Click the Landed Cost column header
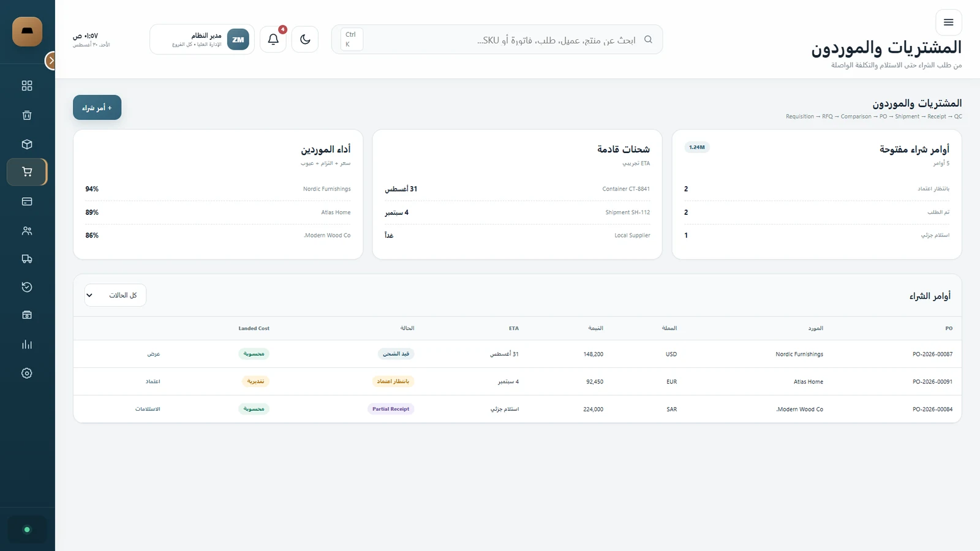The image size is (980, 551). (254, 329)
